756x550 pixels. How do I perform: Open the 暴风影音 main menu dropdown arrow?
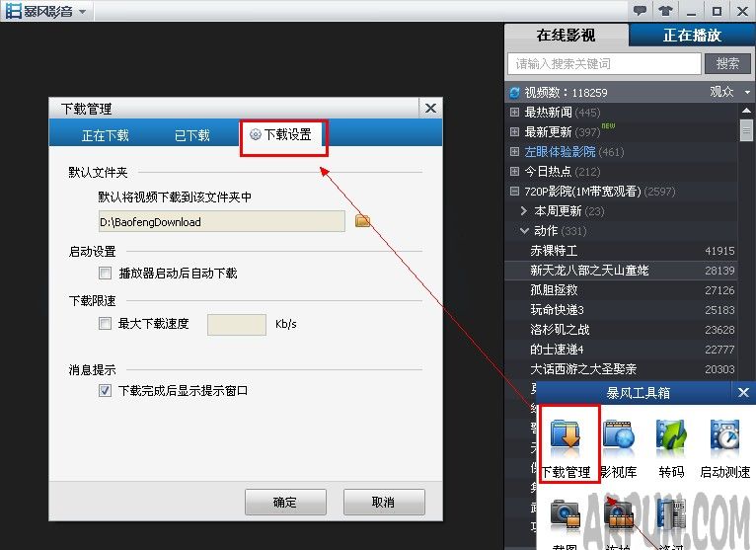pyautogui.click(x=83, y=12)
